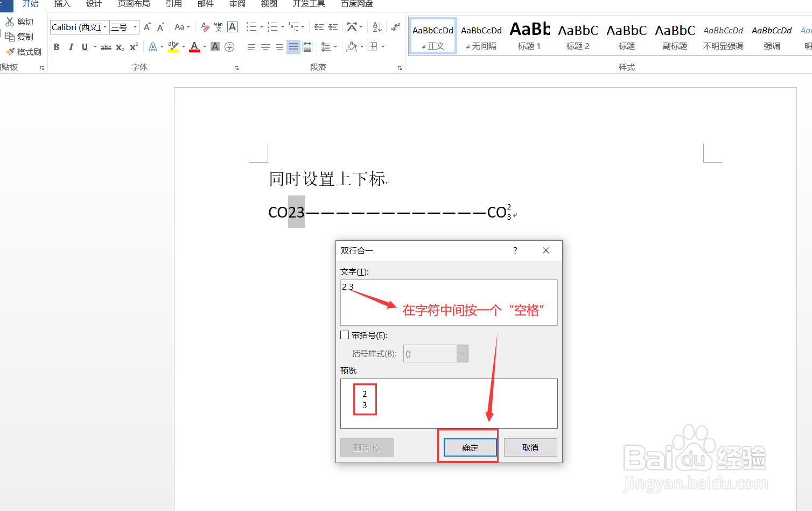Insert an enclosed character

(x=229, y=47)
